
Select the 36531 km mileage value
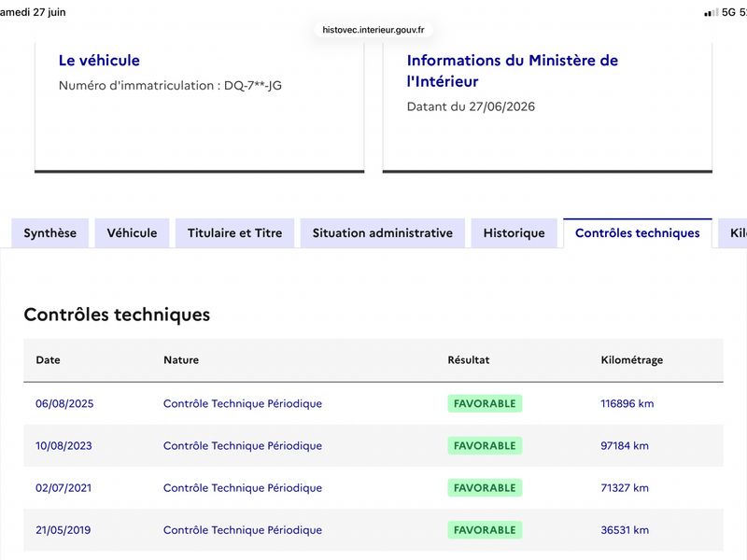click(625, 530)
